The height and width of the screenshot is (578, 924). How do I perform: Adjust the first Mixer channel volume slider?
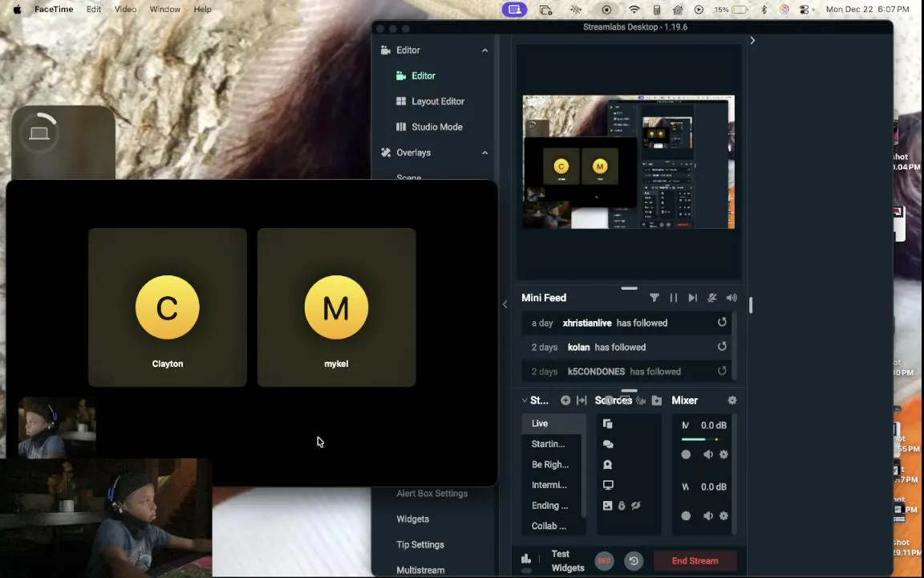point(703,439)
